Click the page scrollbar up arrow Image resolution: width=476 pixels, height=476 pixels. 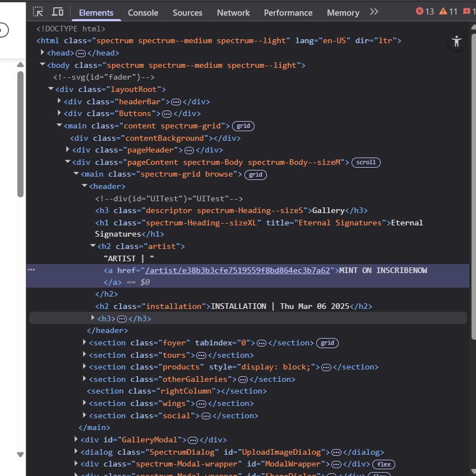[x=20, y=64]
